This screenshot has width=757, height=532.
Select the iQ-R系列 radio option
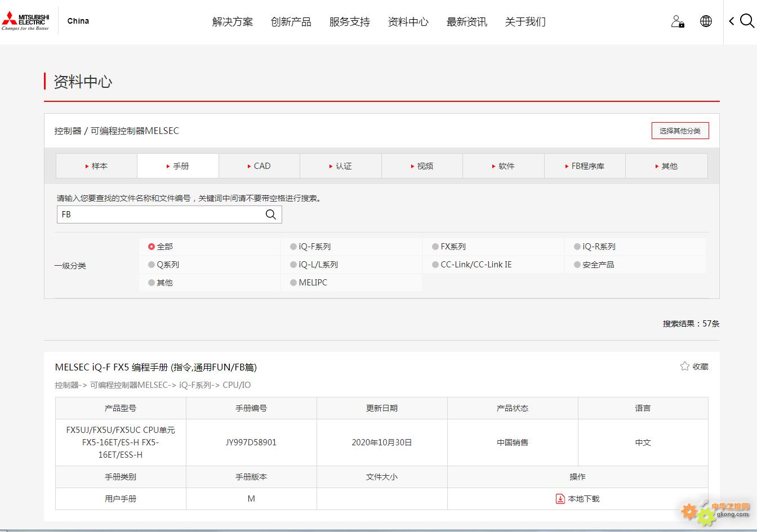[577, 247]
